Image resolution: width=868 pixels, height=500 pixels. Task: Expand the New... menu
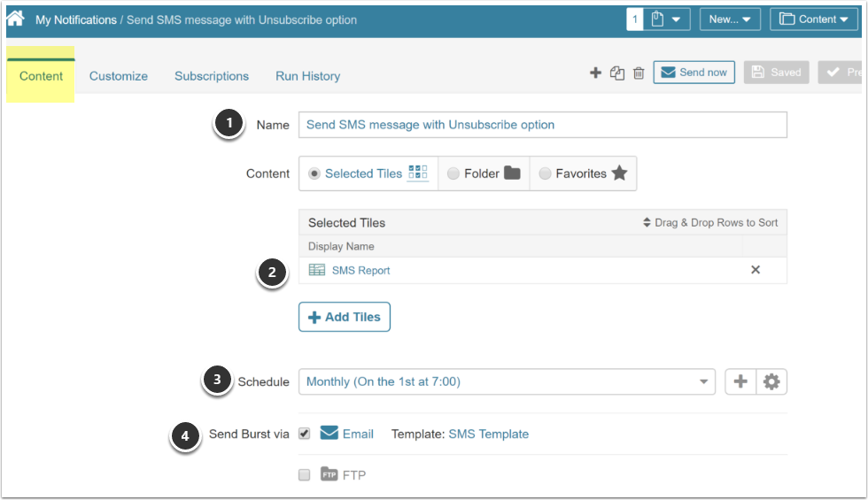tap(730, 19)
